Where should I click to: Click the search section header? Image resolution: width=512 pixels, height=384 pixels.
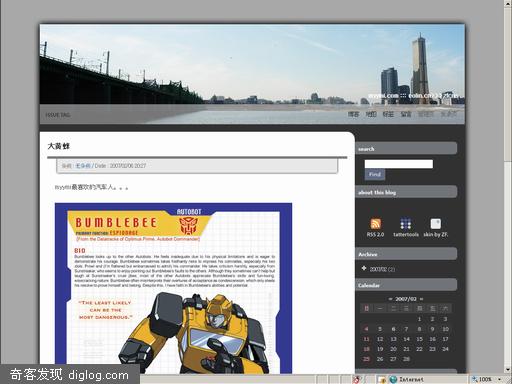tap(406, 149)
